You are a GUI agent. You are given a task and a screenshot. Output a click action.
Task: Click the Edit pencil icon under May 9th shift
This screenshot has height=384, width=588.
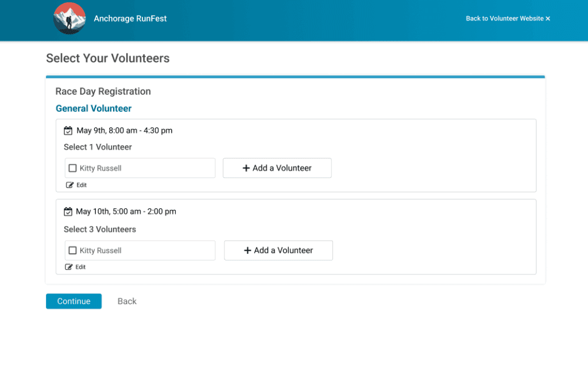click(70, 185)
